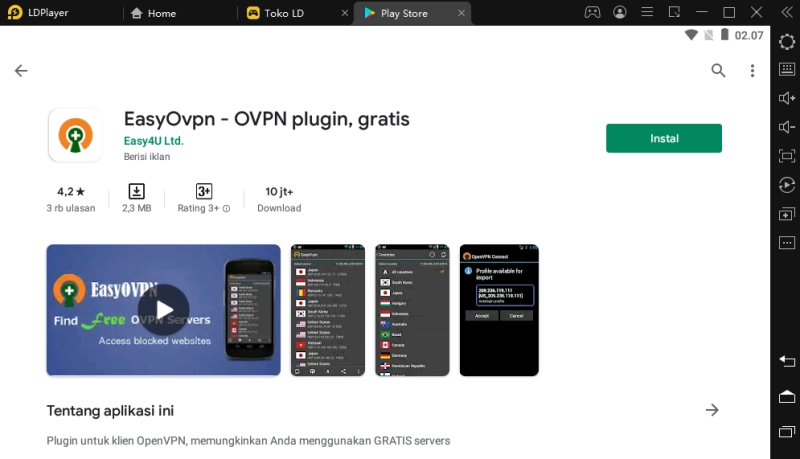800x459 pixels.
Task: Close the Toko LD tab
Action: coord(345,13)
